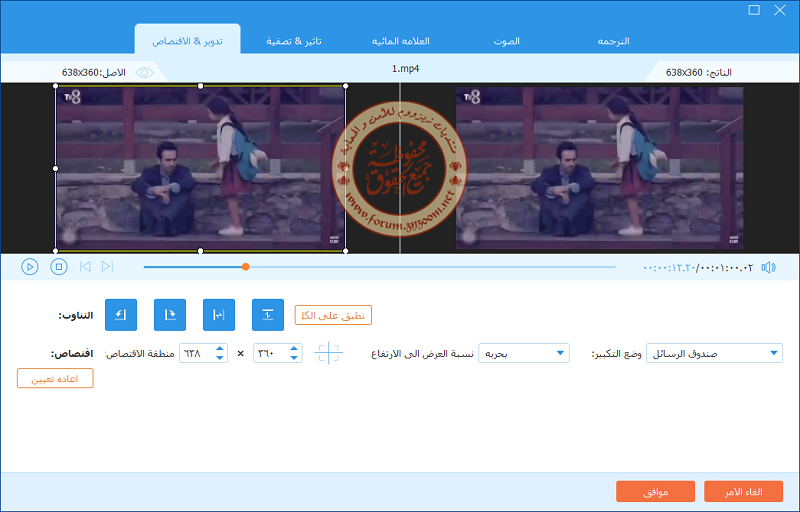Image resolution: width=800 pixels, height=512 pixels.
Task: Expand the aspect ratio بحريه dropdown
Action: click(523, 353)
